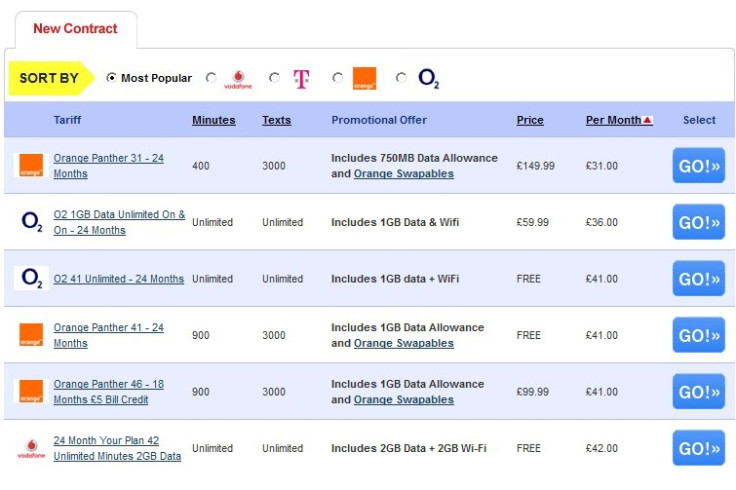Viewport: 736px width, 490px height.
Task: Click the Tariff column header
Action: click(67, 120)
